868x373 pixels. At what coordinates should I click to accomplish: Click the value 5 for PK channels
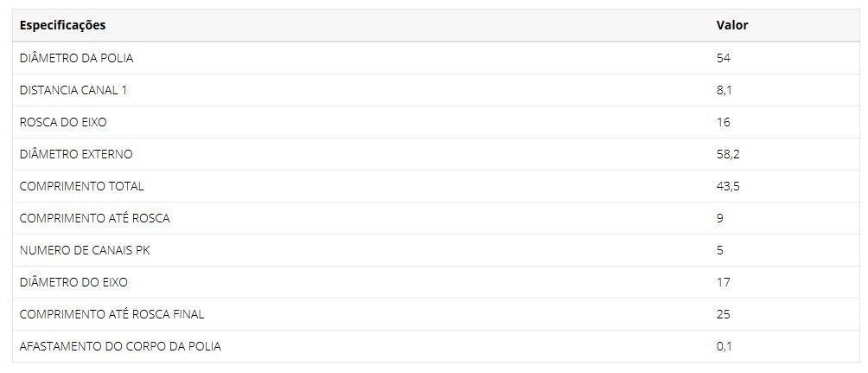[x=719, y=250]
